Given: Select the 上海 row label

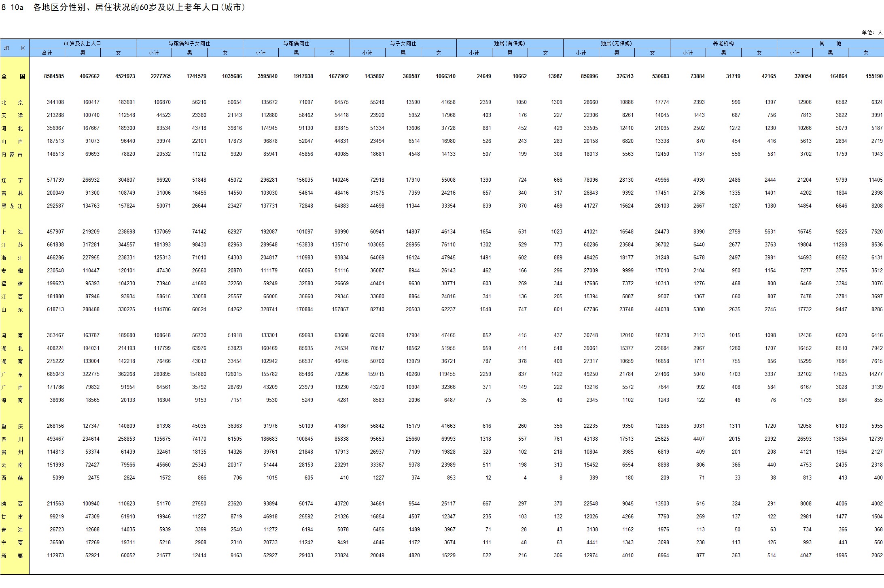Looking at the screenshot, I should tap(13, 232).
